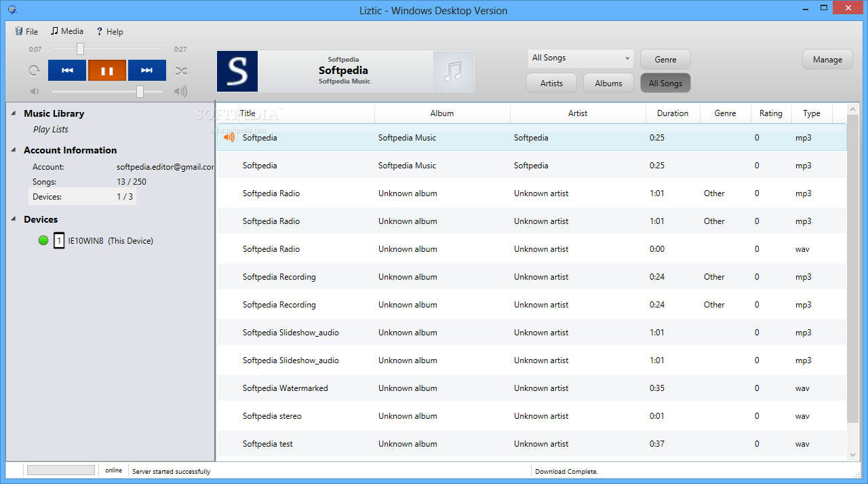Click the low-volume speaker icon
Screen dimensions: 868x484
pyautogui.click(x=35, y=91)
